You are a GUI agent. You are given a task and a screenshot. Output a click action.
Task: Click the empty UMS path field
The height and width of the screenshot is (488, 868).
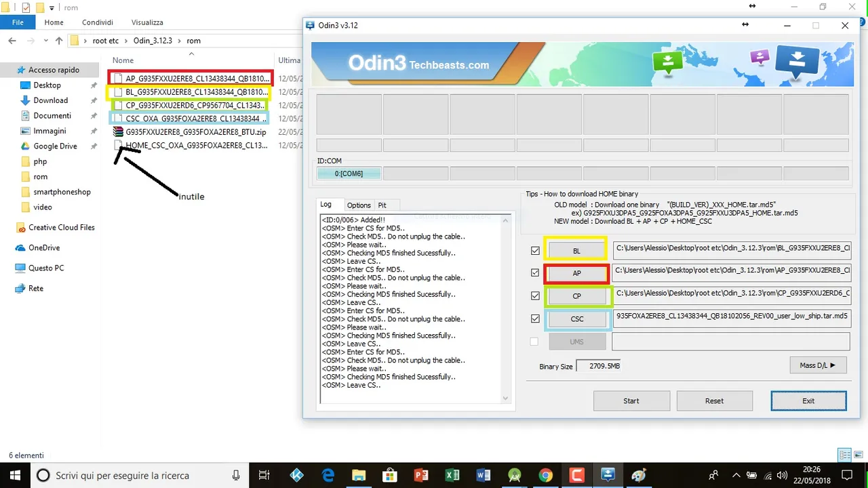tap(731, 342)
